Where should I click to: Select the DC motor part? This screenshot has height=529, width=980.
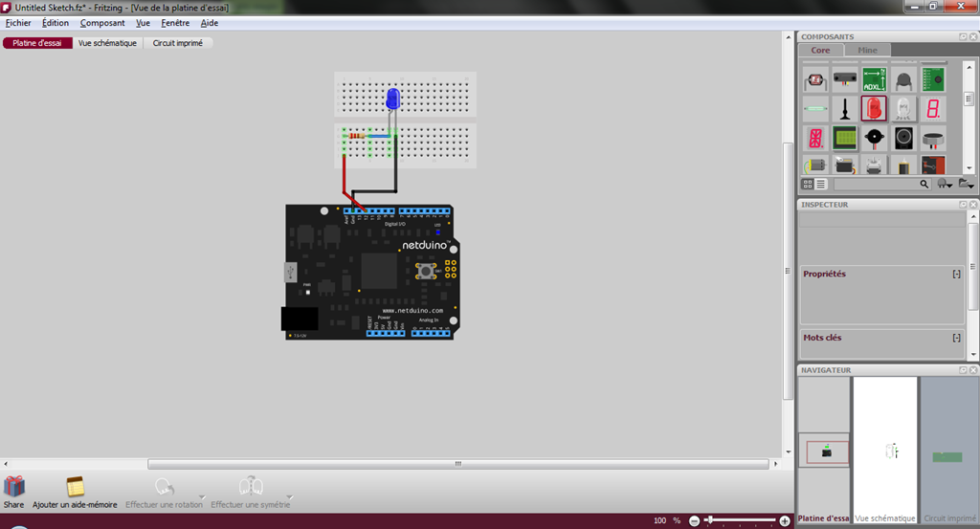point(815,165)
